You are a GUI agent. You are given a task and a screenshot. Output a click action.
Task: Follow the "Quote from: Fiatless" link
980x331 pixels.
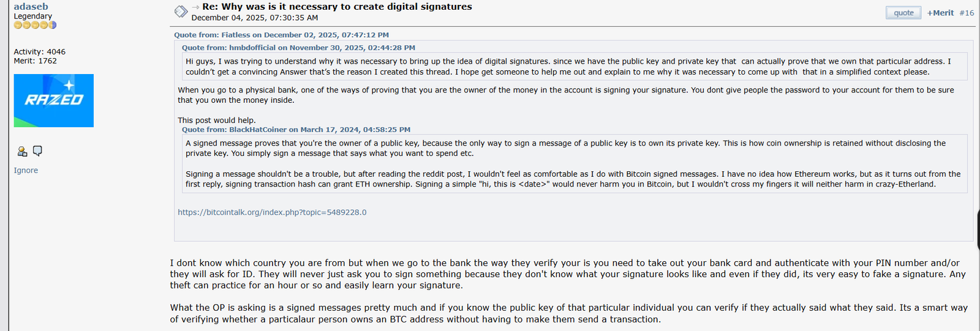[281, 35]
